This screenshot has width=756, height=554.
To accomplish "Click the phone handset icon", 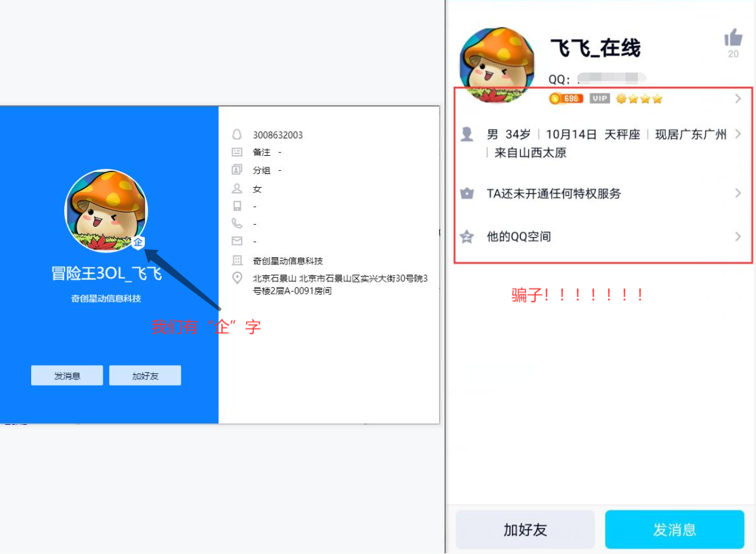I will tap(236, 223).
